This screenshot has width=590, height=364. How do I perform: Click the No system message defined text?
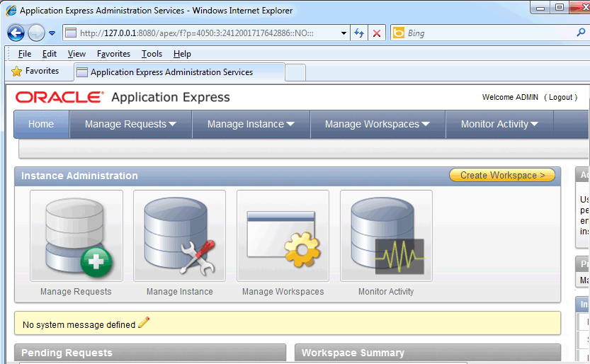tap(79, 324)
